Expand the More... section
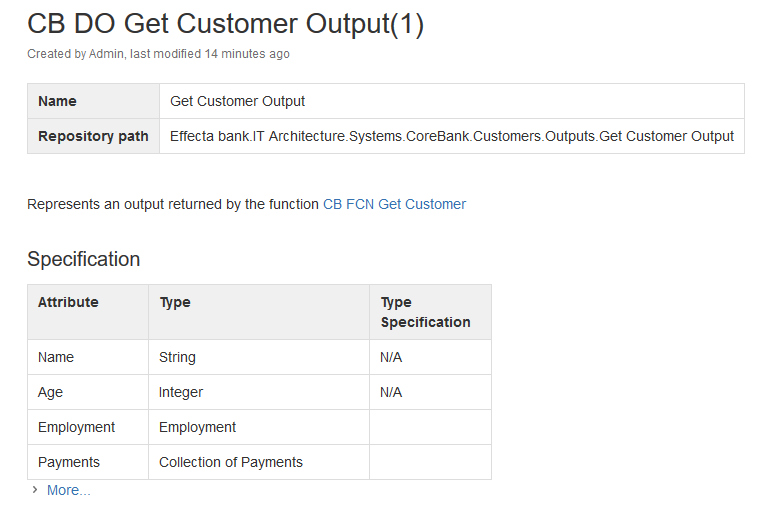The image size is (783, 510). point(68,491)
